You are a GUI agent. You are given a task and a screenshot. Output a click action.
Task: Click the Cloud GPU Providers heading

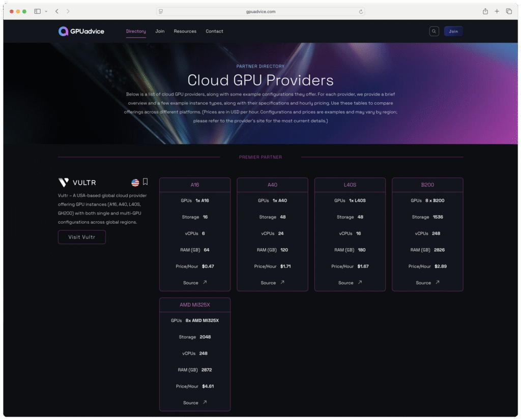tap(260, 80)
